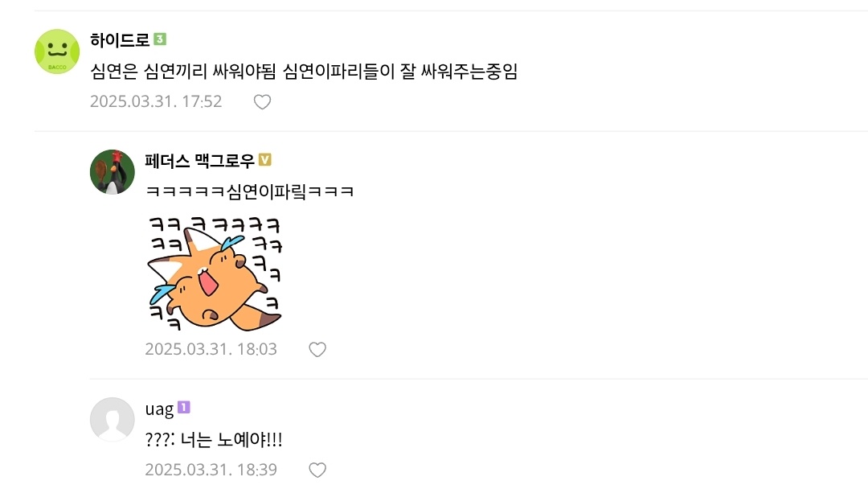
Task: Open the username 페더스 맥그로우
Action: click(200, 161)
